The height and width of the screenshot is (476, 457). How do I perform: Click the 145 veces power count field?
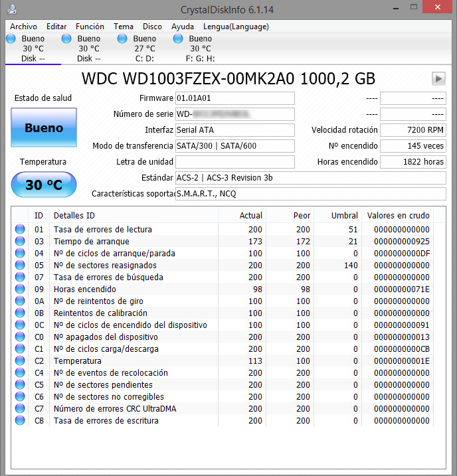click(x=413, y=146)
